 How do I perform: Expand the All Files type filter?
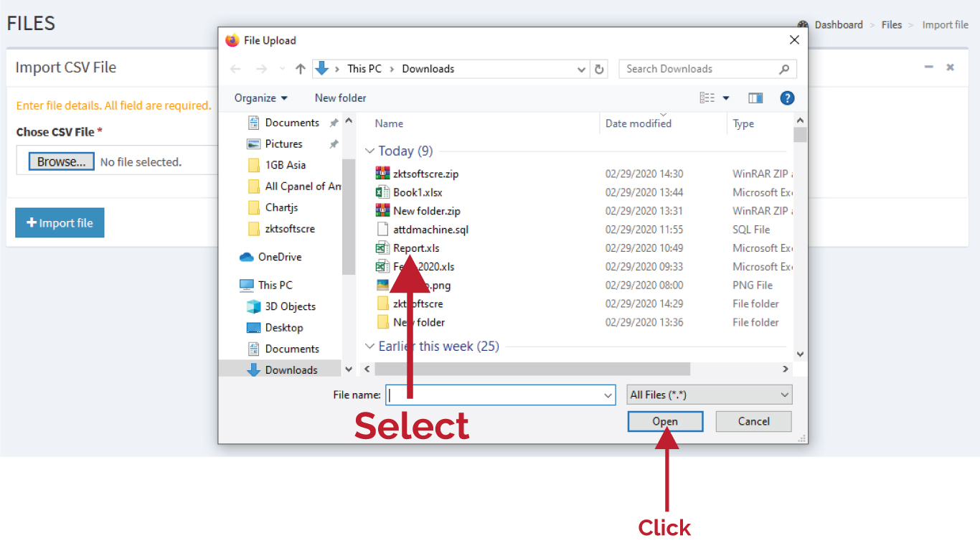coord(710,395)
